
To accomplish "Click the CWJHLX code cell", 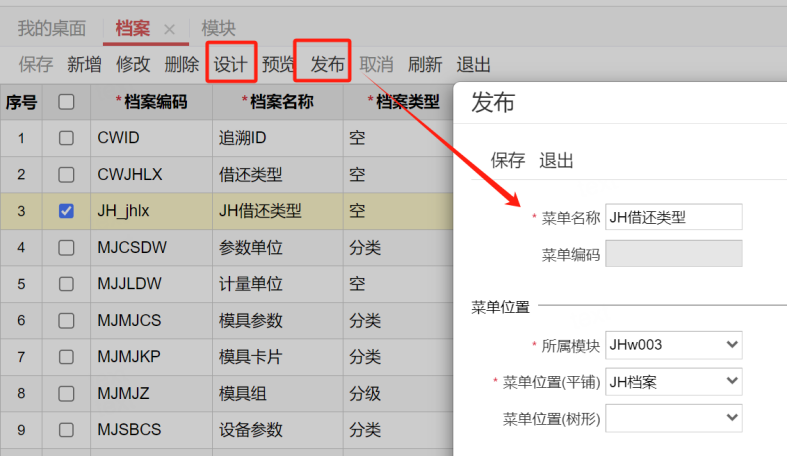I will [152, 175].
